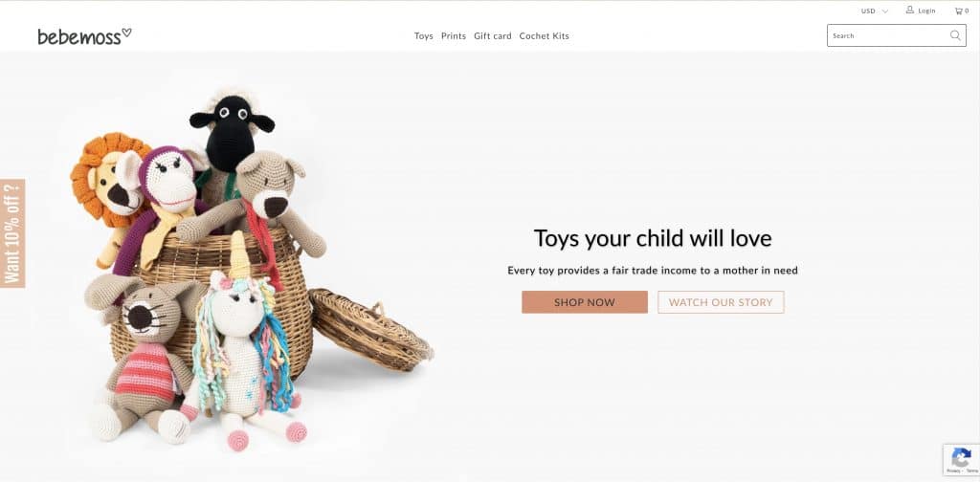Open the shopping cart icon
The height and width of the screenshot is (482, 980).
(x=958, y=11)
